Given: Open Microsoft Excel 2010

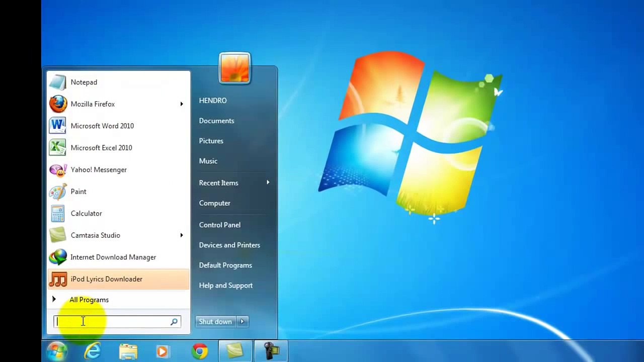Looking at the screenshot, I should pyautogui.click(x=119, y=148).
